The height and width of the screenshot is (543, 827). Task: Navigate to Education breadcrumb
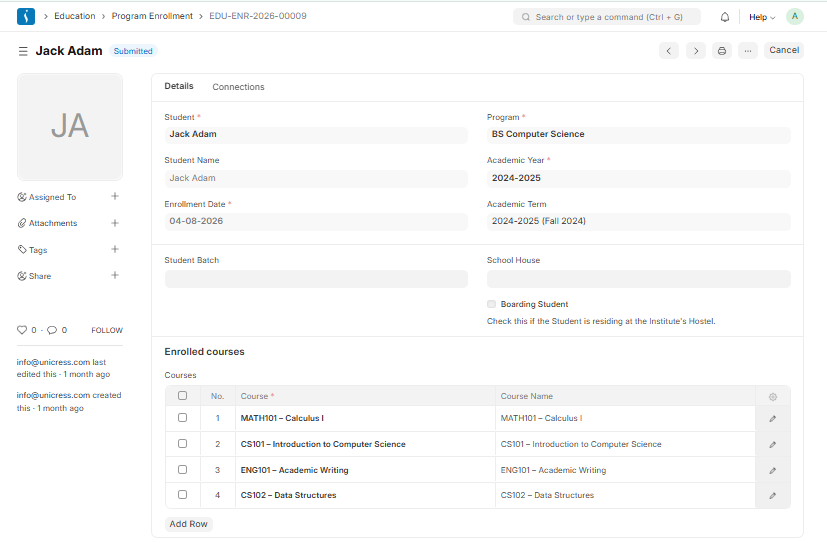(x=75, y=16)
